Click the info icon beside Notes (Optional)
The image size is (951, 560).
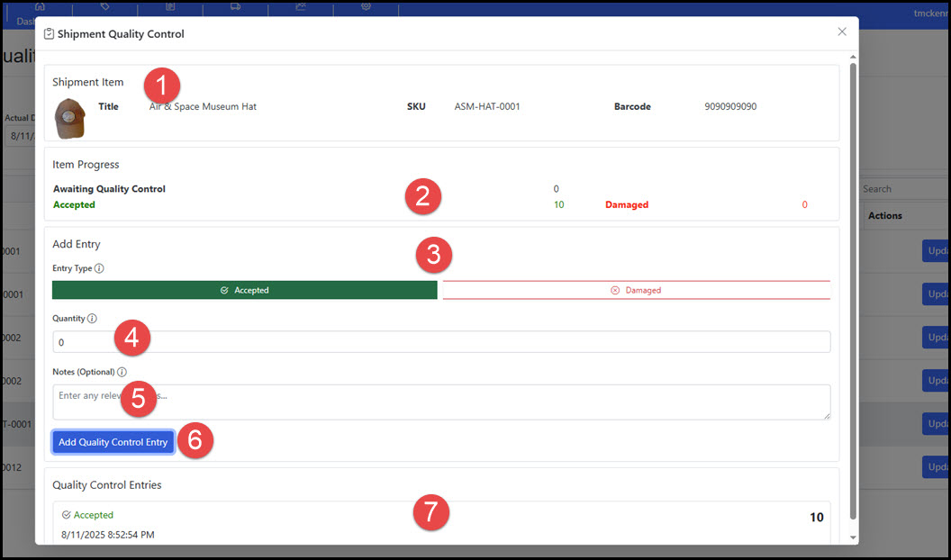[122, 372]
